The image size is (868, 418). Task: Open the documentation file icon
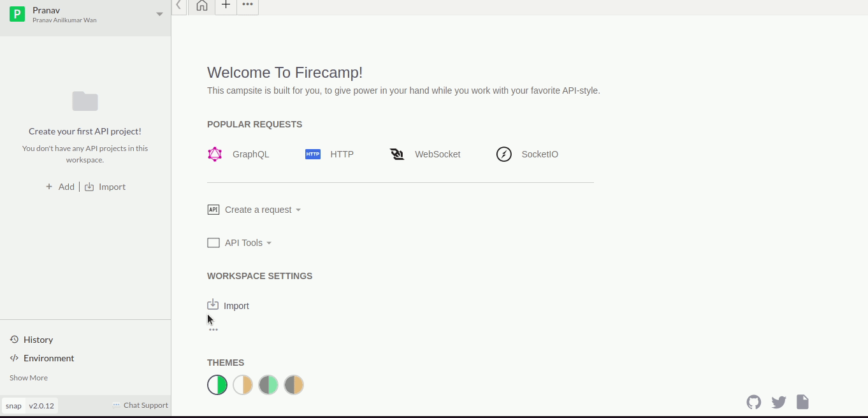[x=802, y=401]
